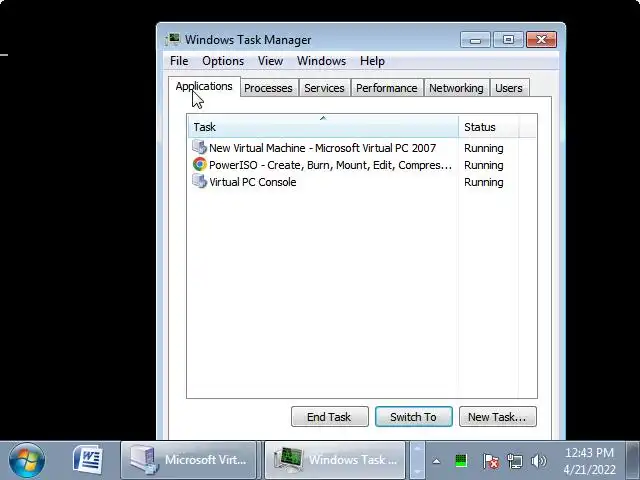
Task: Open the network tray icon
Action: click(x=514, y=461)
